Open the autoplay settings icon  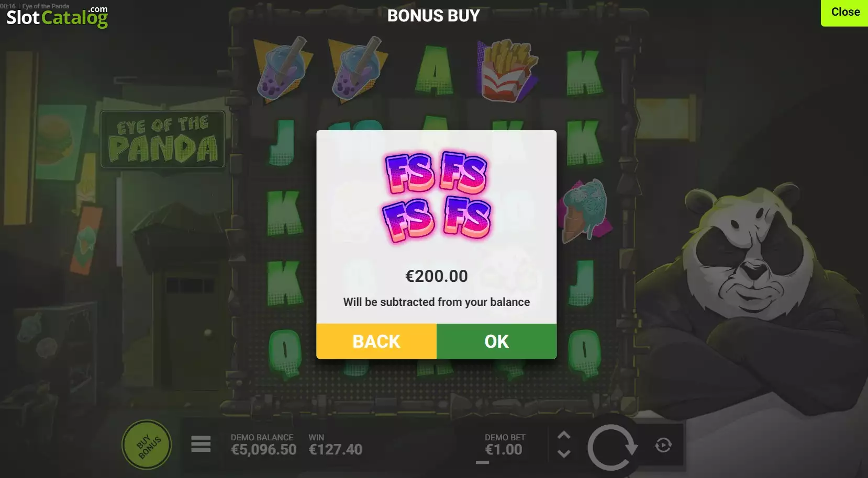click(x=663, y=445)
